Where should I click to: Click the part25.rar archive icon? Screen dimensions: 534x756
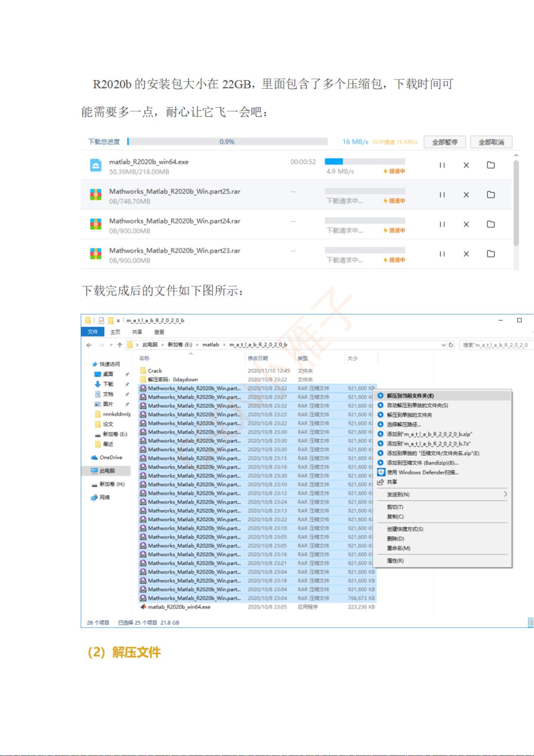click(96, 195)
